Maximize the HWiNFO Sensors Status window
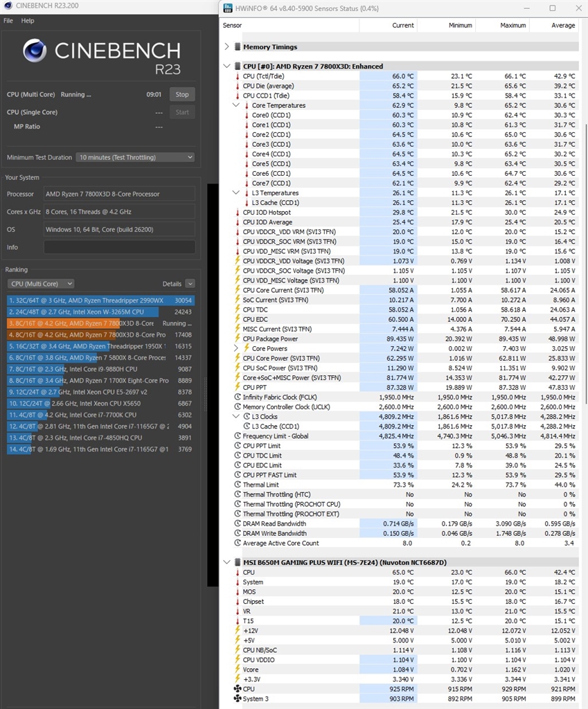This screenshot has width=588, height=709. pyautogui.click(x=552, y=8)
